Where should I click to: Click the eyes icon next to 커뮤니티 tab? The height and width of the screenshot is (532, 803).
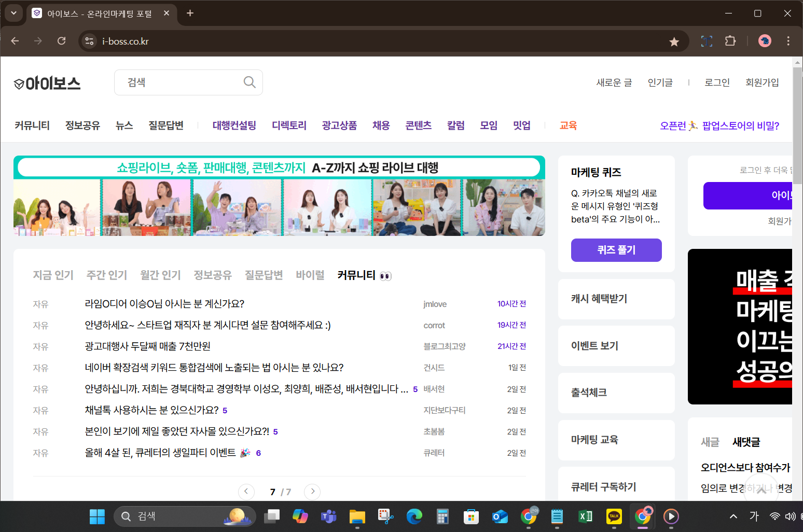tap(384, 275)
